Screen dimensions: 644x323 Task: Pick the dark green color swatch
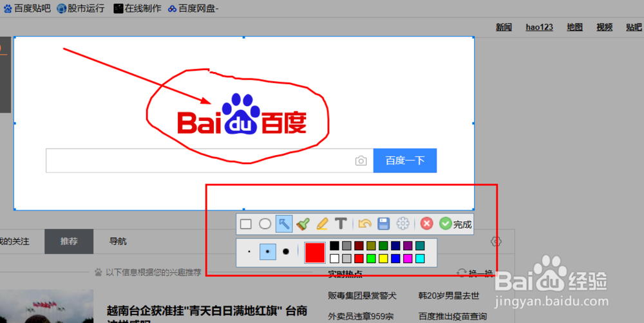click(383, 246)
